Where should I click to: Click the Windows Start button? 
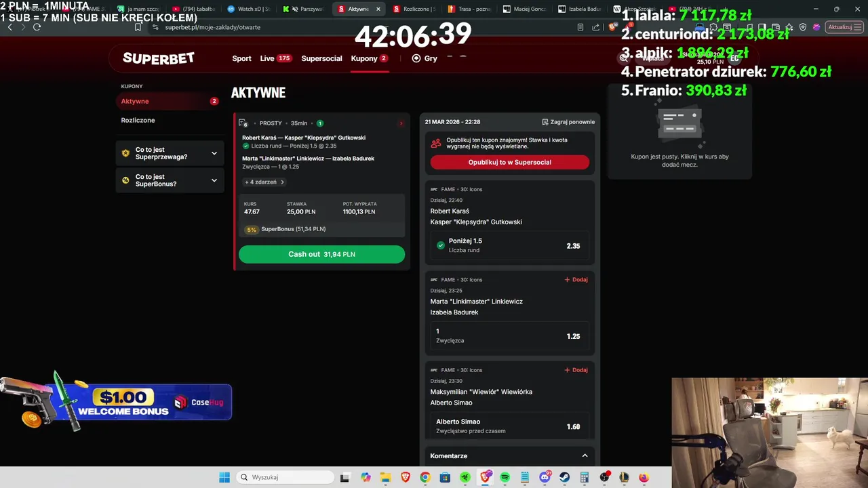224,477
